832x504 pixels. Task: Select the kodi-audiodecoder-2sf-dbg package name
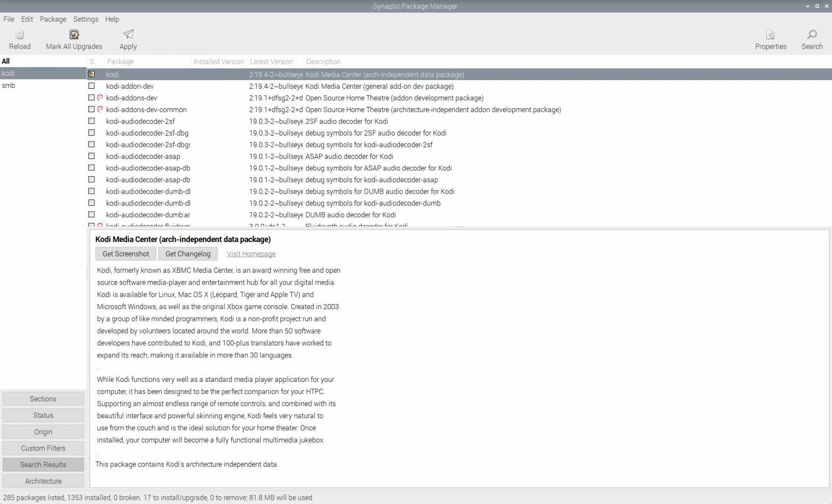(x=147, y=133)
